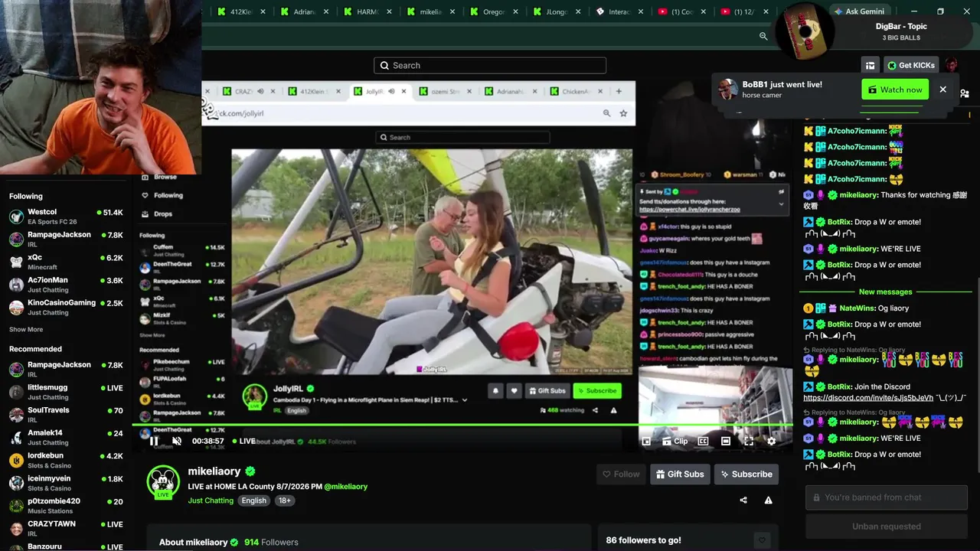Open the DigBar media popup thumbnail
This screenshot has height=551, width=980.
(804, 32)
